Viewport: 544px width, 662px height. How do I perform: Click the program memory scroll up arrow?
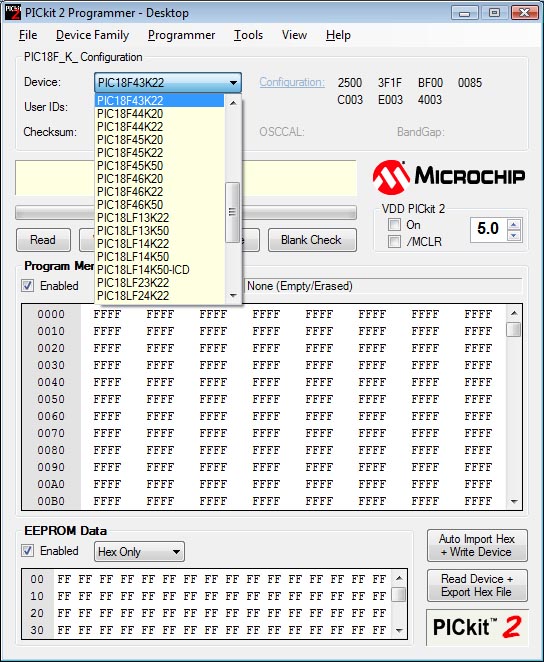pos(514,313)
